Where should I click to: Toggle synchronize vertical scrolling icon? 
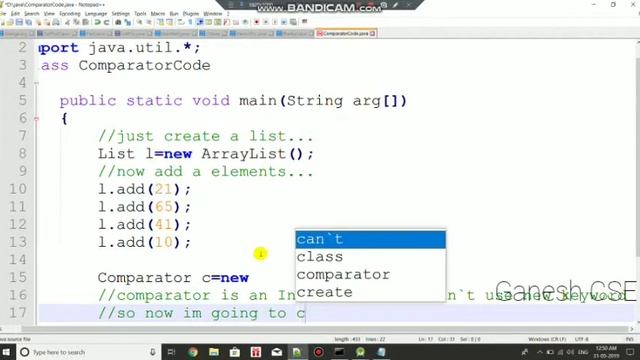pos(161,22)
